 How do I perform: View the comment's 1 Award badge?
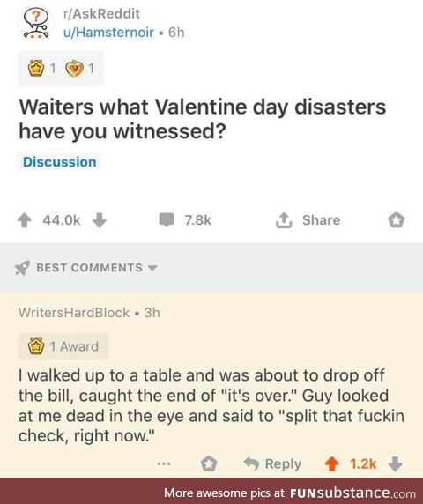(63, 346)
